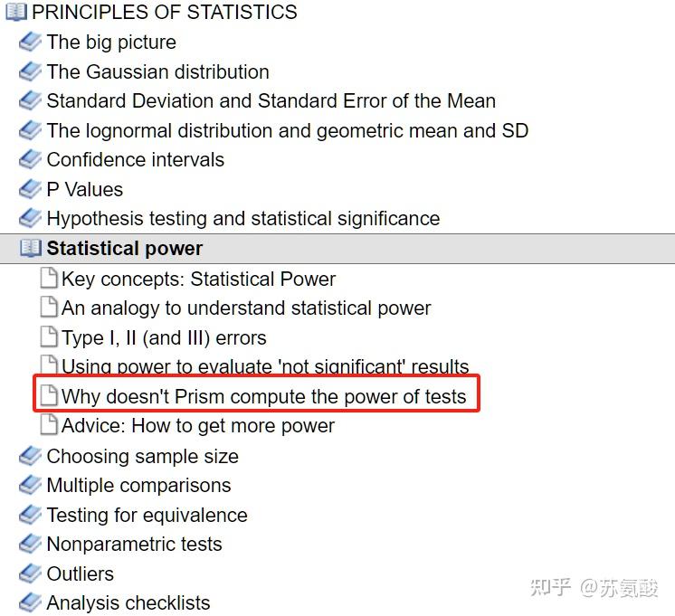Viewport: 675px width, 616px height.
Task: Go to Testing for equivalence section
Action: click(147, 516)
